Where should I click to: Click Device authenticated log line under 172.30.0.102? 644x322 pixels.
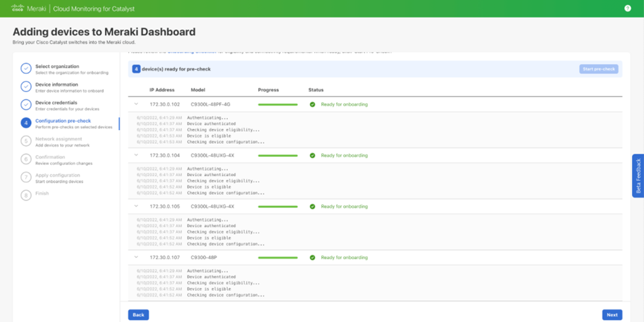click(x=211, y=123)
